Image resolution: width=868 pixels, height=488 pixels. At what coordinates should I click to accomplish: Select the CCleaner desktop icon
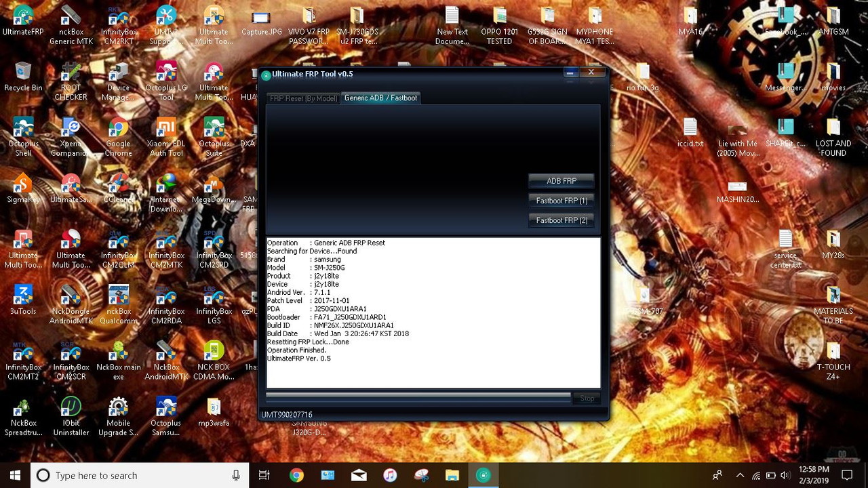tap(119, 188)
